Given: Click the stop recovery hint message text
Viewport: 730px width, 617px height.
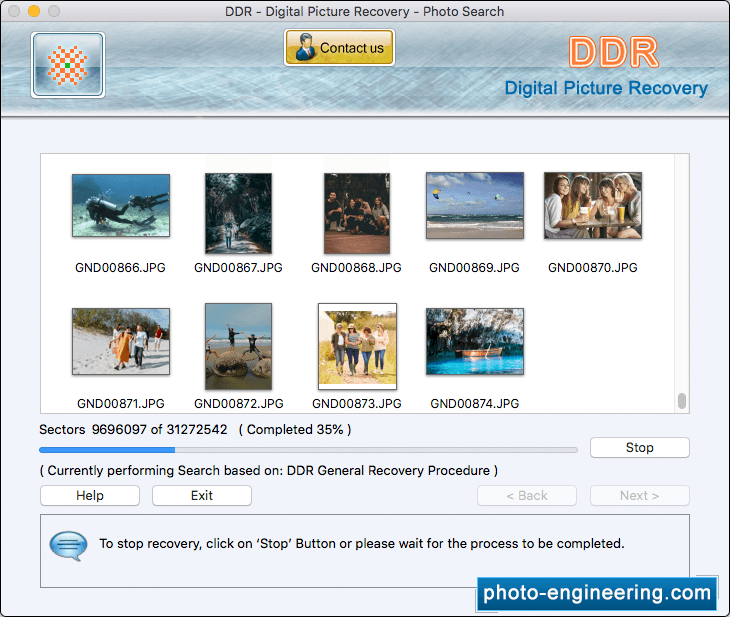Looking at the screenshot, I should pyautogui.click(x=362, y=543).
